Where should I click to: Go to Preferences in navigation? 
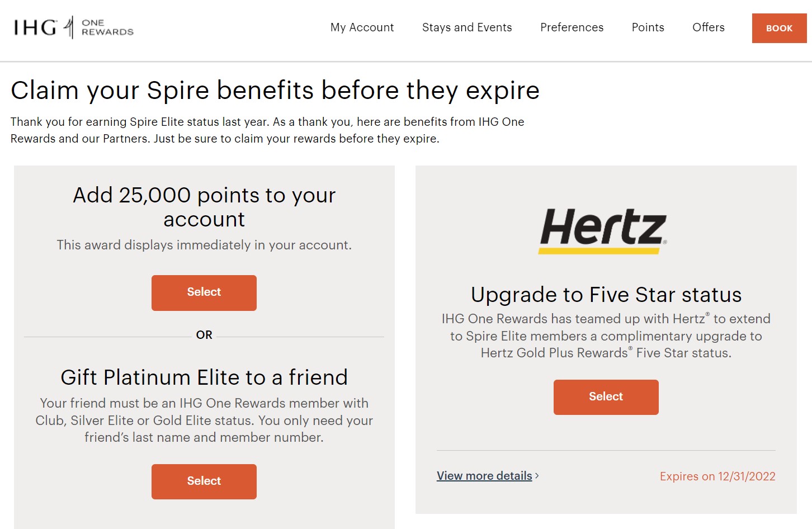click(572, 27)
